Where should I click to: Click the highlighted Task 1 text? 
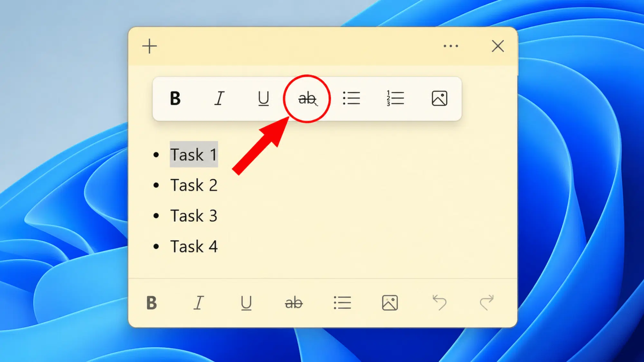pos(194,154)
